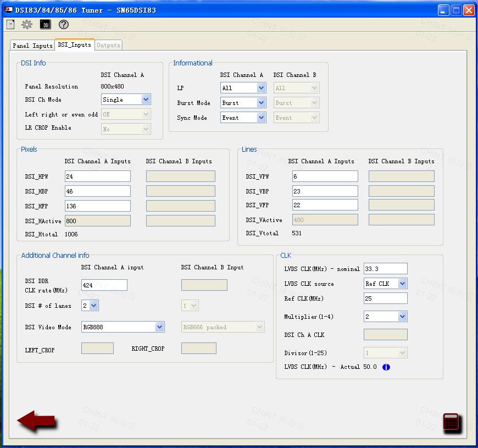
Task: Click the Channel B Burst dropdown
Action: [x=296, y=103]
